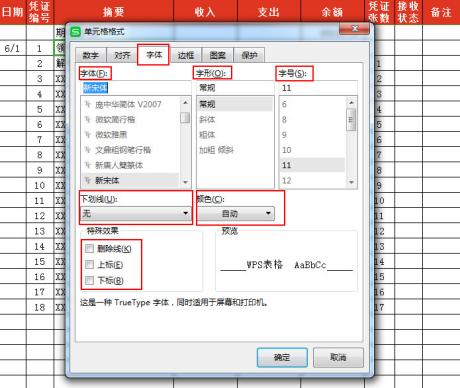Click font list scrollbar up arrow
The height and width of the screenshot is (388, 460).
click(185, 102)
